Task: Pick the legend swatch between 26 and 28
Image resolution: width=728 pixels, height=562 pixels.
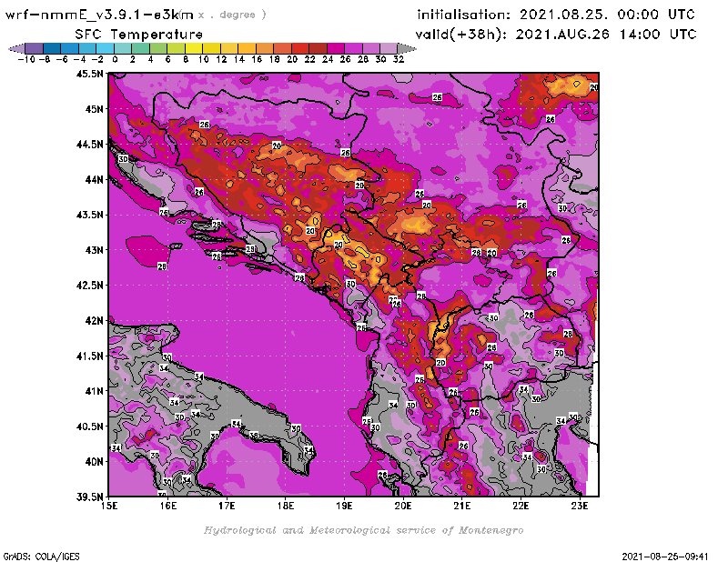Action: coord(353,48)
